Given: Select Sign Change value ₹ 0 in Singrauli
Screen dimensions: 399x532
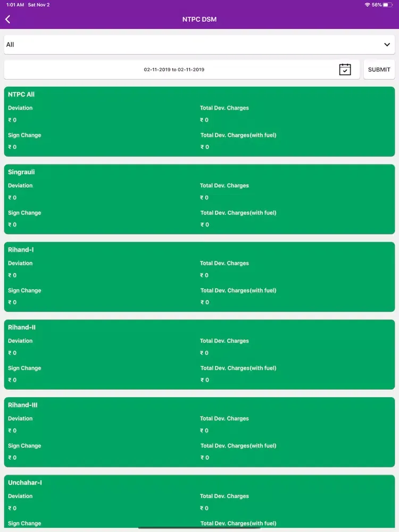Looking at the screenshot, I should [12, 225].
